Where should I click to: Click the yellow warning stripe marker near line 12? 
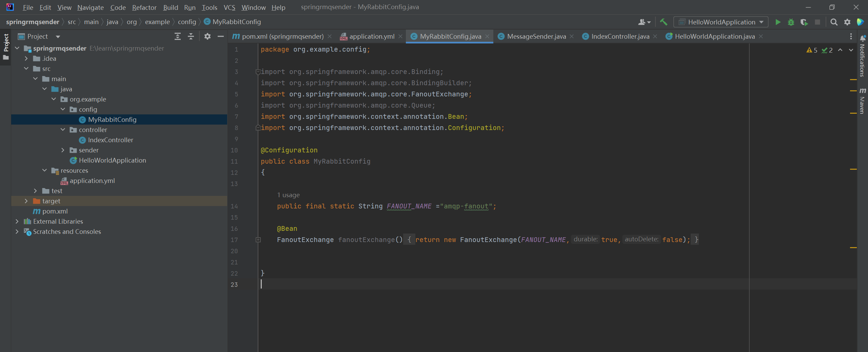853,169
